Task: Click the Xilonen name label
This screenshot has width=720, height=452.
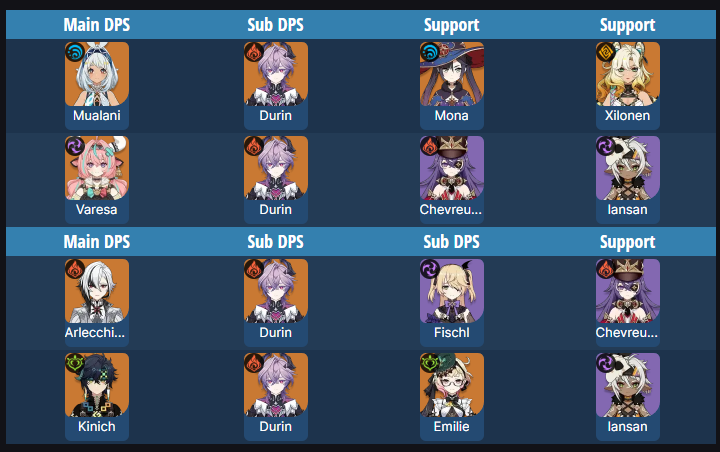Action: pos(628,115)
